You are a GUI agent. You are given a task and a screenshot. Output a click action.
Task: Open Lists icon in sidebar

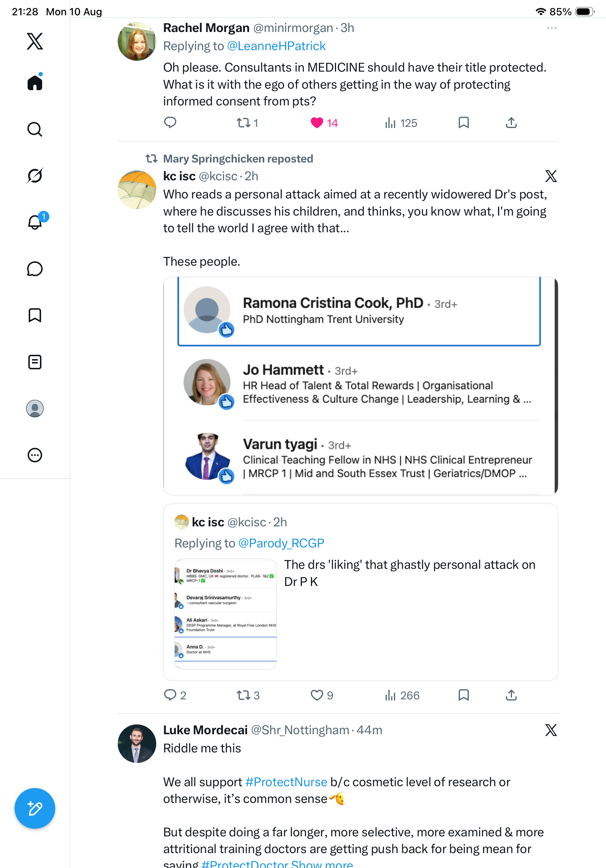point(35,362)
